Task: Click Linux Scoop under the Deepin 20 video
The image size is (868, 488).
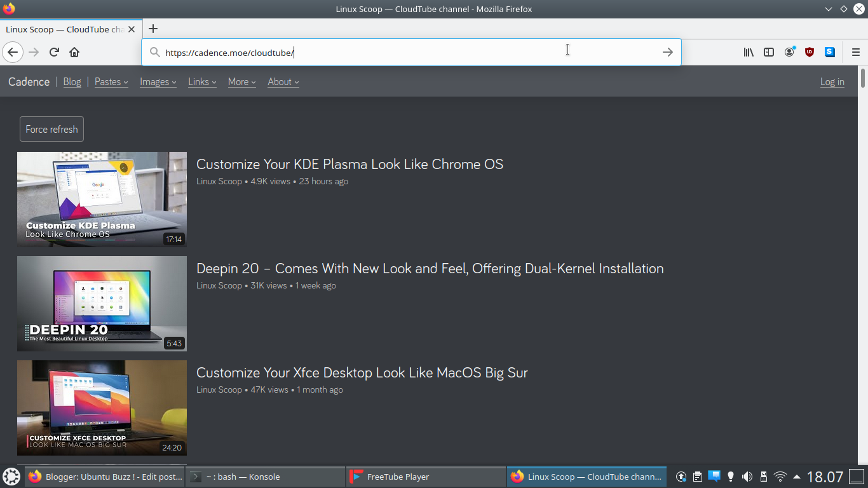Action: point(219,285)
